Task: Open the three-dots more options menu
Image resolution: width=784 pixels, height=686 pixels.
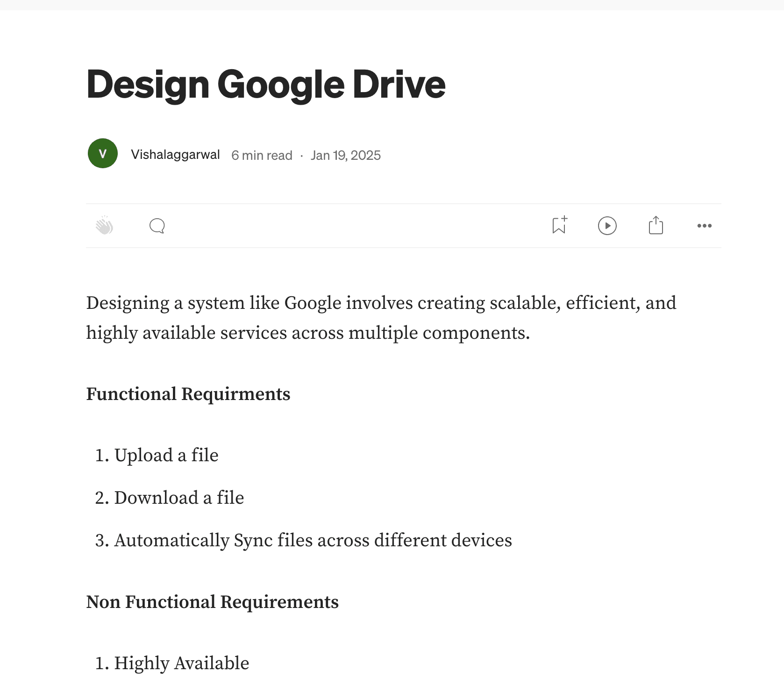Action: point(705,226)
